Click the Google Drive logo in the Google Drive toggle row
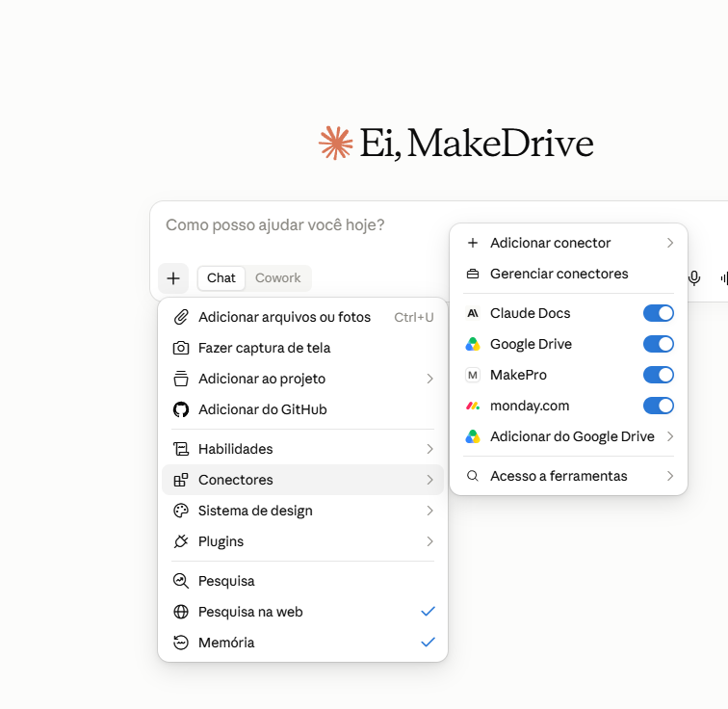Image resolution: width=728 pixels, height=709 pixels. tap(473, 344)
